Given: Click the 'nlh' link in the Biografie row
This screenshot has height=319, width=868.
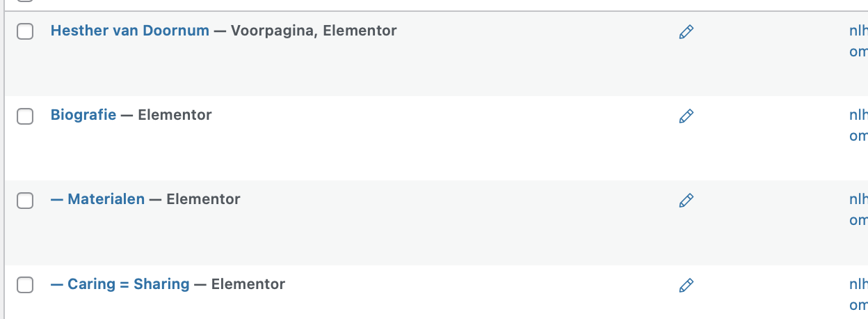Looking at the screenshot, I should 858,115.
